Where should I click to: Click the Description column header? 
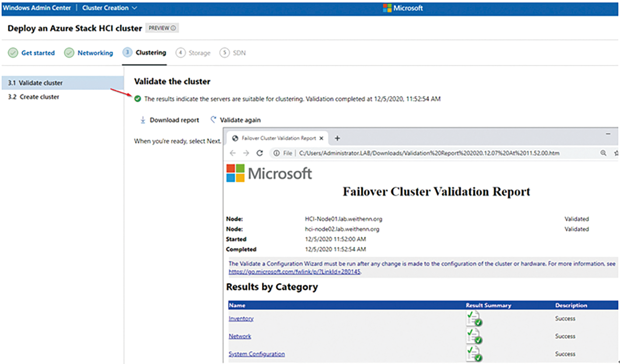(571, 305)
